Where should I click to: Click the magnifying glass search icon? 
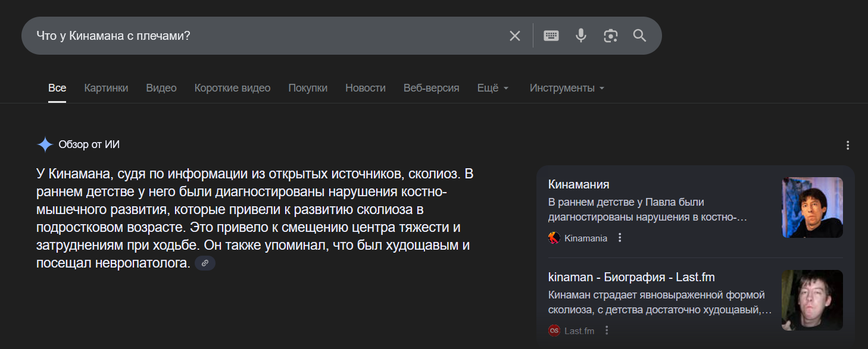click(x=639, y=36)
